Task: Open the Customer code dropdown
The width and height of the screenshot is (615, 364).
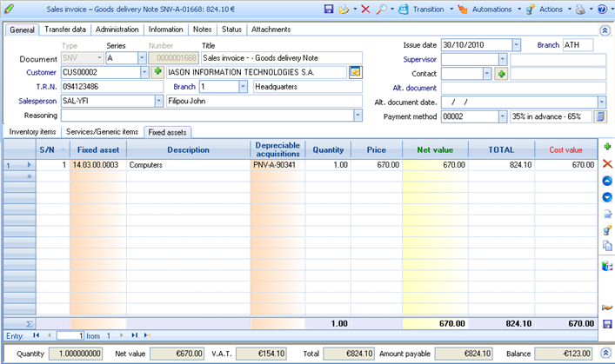Action: 144,72
